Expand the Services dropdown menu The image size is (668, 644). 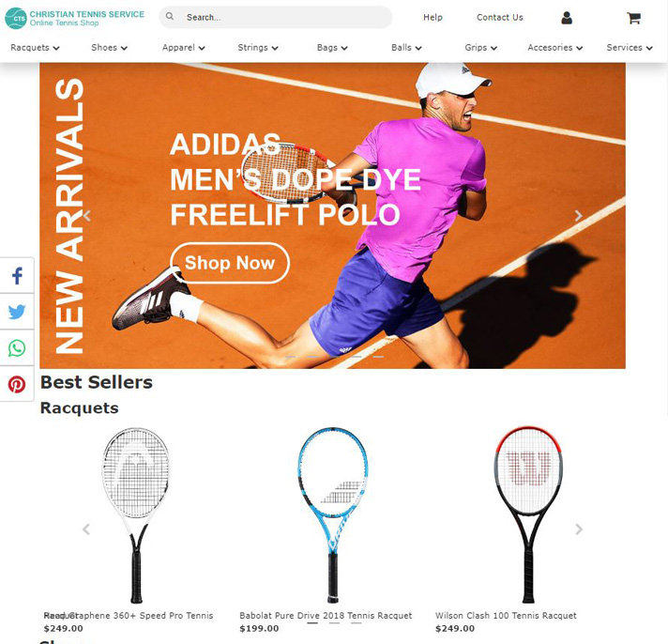[630, 48]
